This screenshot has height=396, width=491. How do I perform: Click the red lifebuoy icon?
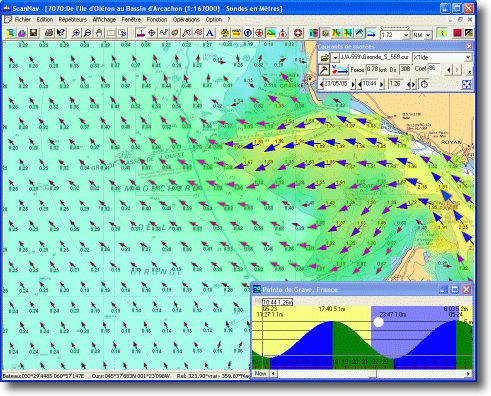pos(298,33)
